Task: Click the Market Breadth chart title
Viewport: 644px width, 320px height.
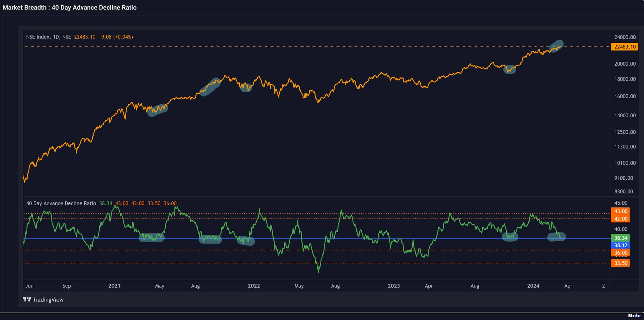Action: (x=69, y=8)
